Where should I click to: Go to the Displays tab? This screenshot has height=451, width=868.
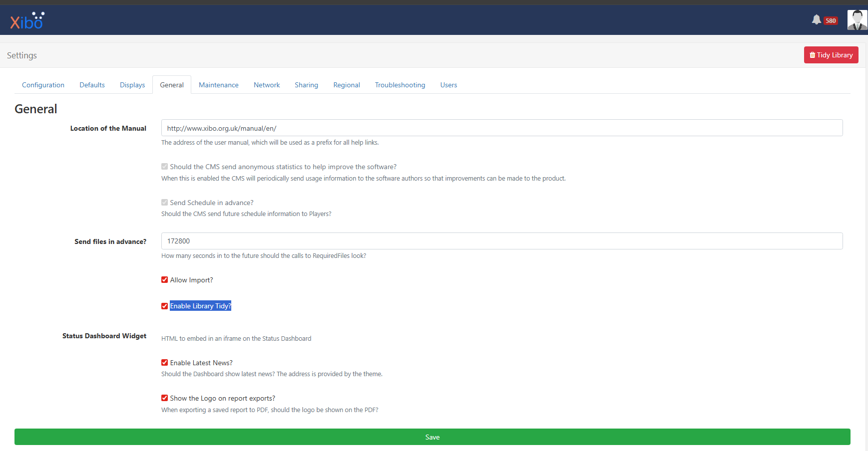click(132, 85)
